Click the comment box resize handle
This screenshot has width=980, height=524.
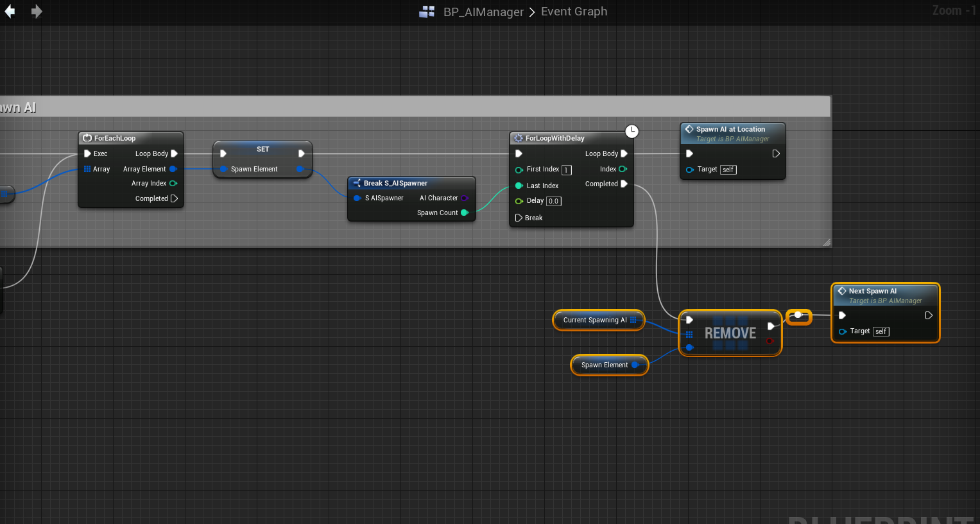[x=827, y=242]
